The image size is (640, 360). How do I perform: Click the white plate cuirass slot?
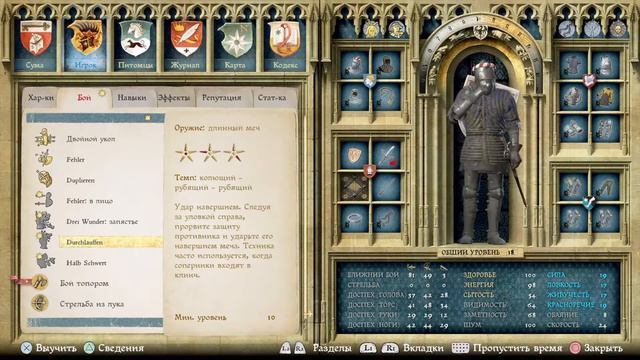click(x=605, y=64)
